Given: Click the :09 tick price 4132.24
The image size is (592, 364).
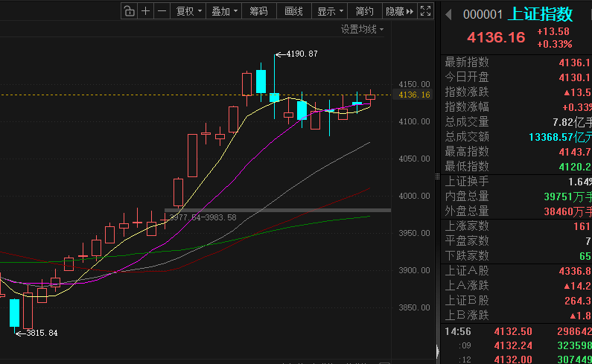Looking at the screenshot, I should click(513, 345).
